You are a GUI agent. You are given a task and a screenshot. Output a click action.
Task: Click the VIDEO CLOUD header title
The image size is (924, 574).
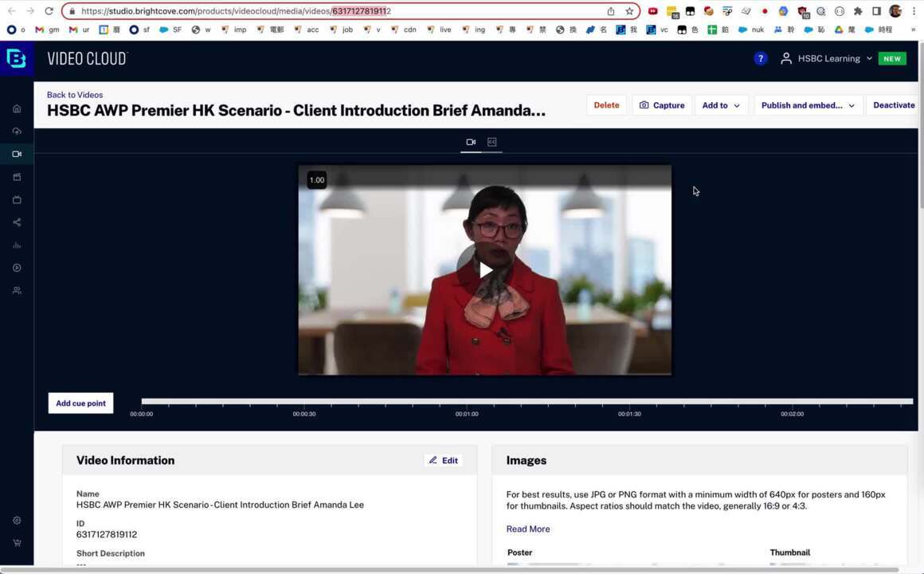87,58
